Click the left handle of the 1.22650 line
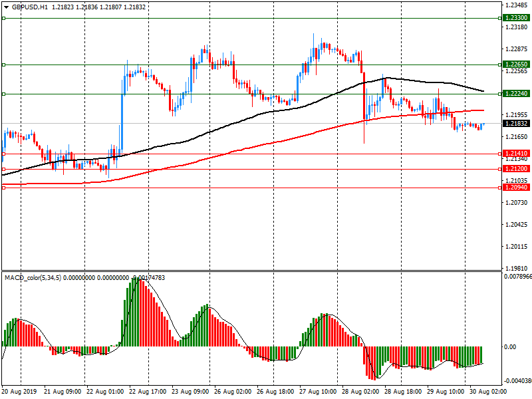This screenshot has height=399, width=532. (3, 65)
